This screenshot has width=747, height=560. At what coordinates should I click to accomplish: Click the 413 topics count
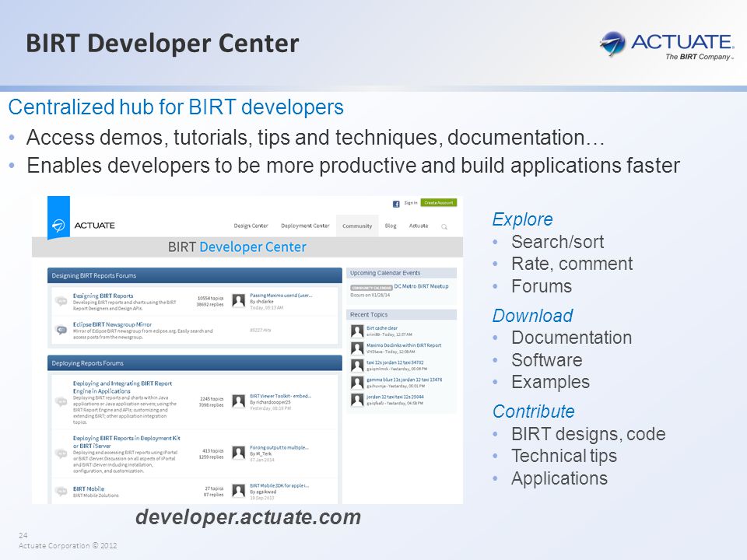click(x=212, y=450)
